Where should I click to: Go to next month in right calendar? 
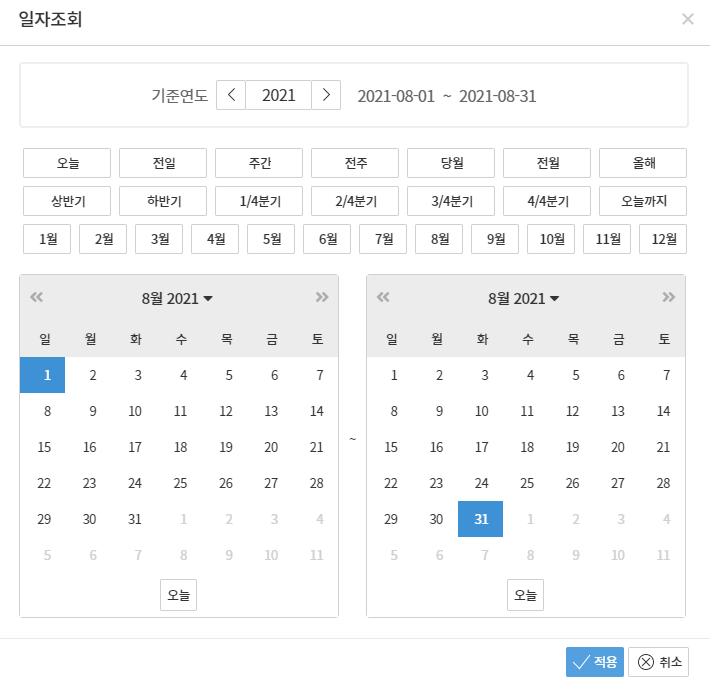pyautogui.click(x=668, y=297)
